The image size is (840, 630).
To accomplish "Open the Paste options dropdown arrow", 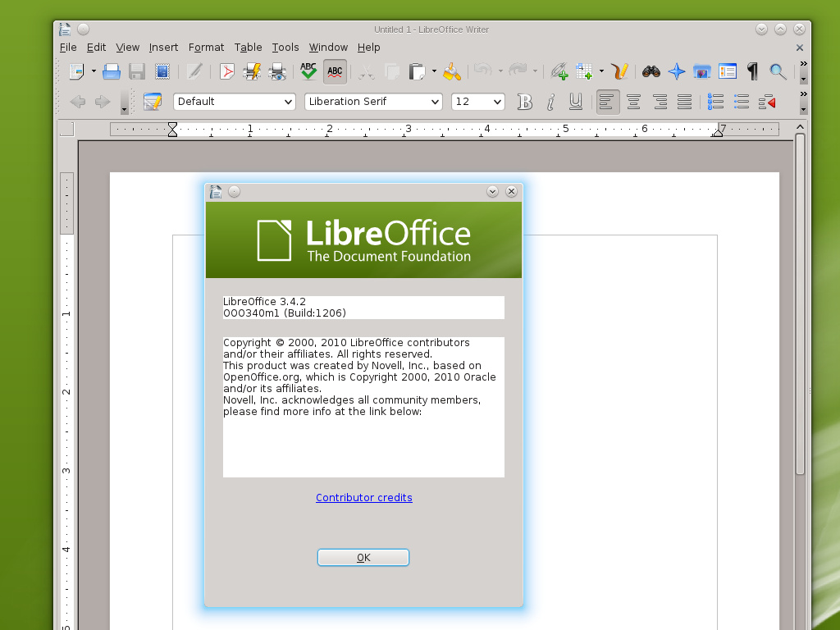I will click(x=434, y=71).
